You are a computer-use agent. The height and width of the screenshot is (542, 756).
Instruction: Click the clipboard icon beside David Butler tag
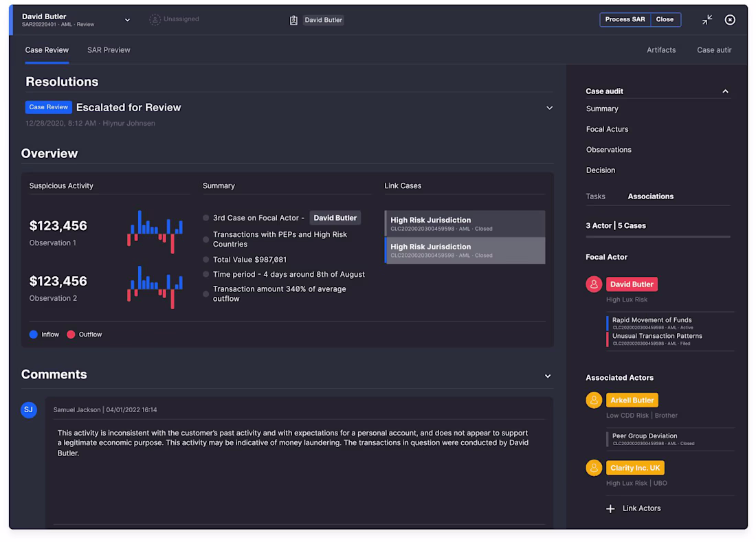click(293, 20)
